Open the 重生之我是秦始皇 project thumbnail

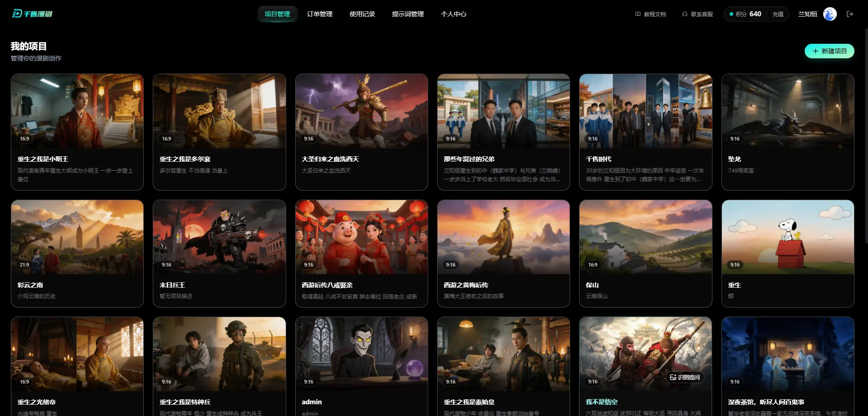504,354
